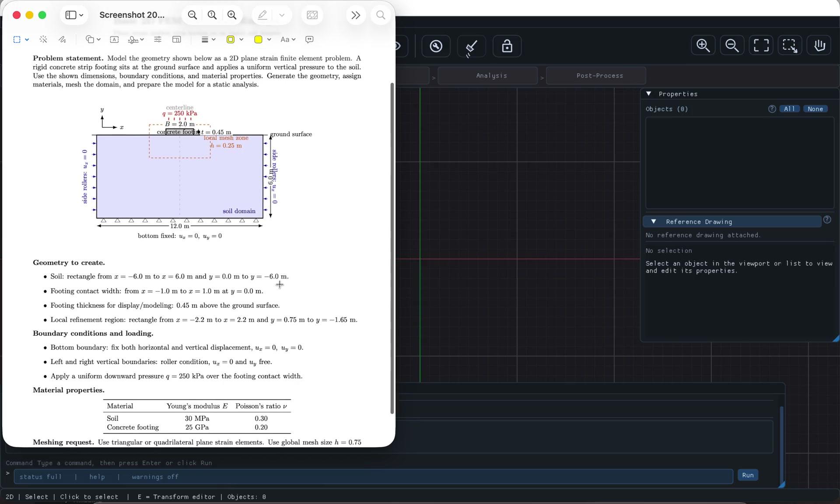Click 'No selection' text in Properties
Screen dimensions: 840x504
[x=669, y=251]
